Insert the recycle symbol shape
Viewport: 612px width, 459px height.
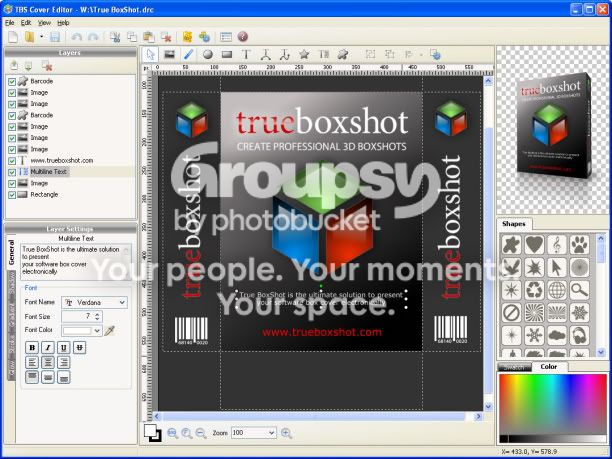(x=534, y=290)
